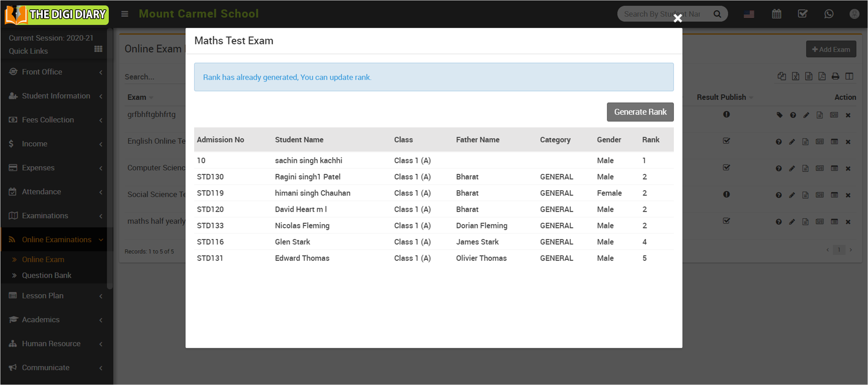Viewport: 868px width, 385px height.
Task: Open the Question Bank submenu item
Action: click(x=47, y=275)
